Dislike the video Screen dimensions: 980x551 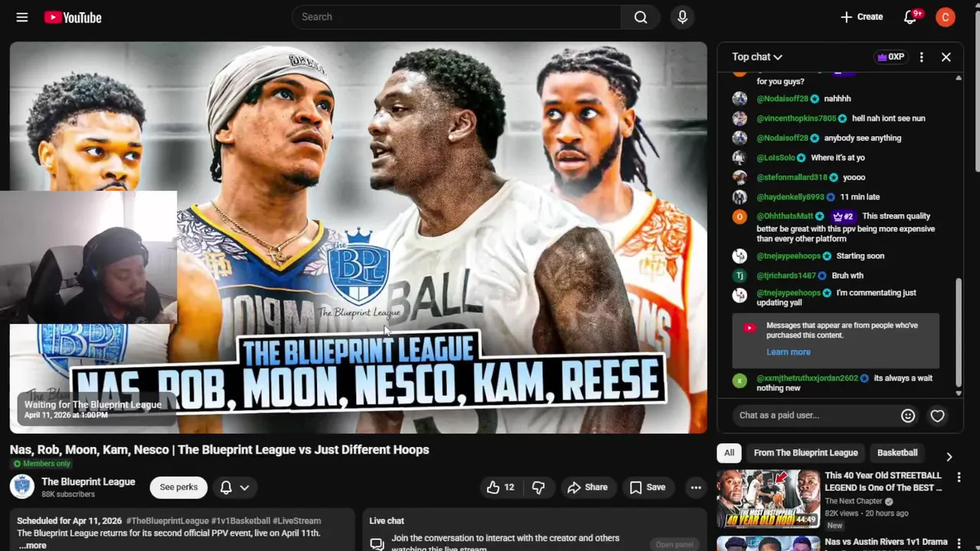(x=539, y=487)
